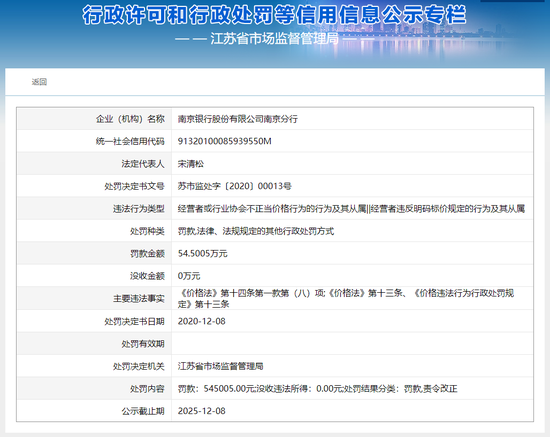Select the confiscated amount 0万元
Viewport: 550px width, 437px height.
coord(189,276)
